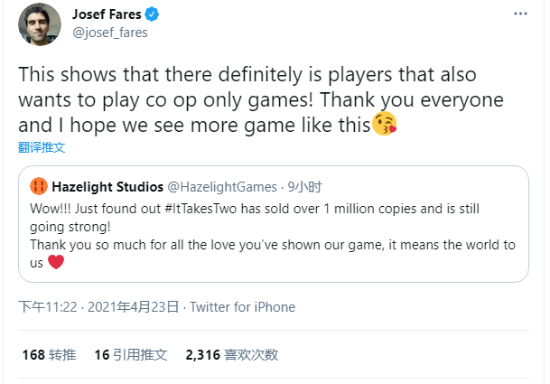Screen dimensions: 550x384
Task: Open the three-dot more options menu
Action: click(x=520, y=14)
